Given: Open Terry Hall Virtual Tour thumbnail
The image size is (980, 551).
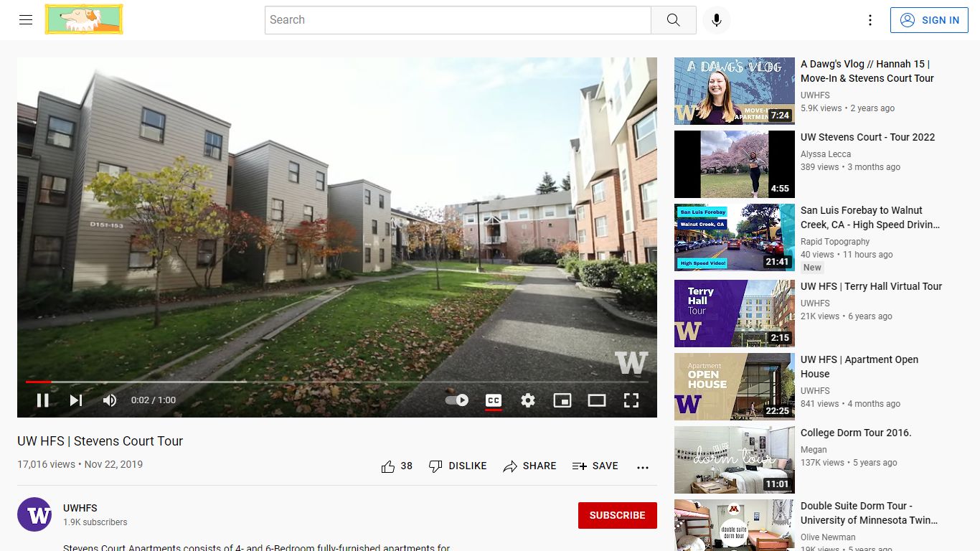Looking at the screenshot, I should 735,314.
